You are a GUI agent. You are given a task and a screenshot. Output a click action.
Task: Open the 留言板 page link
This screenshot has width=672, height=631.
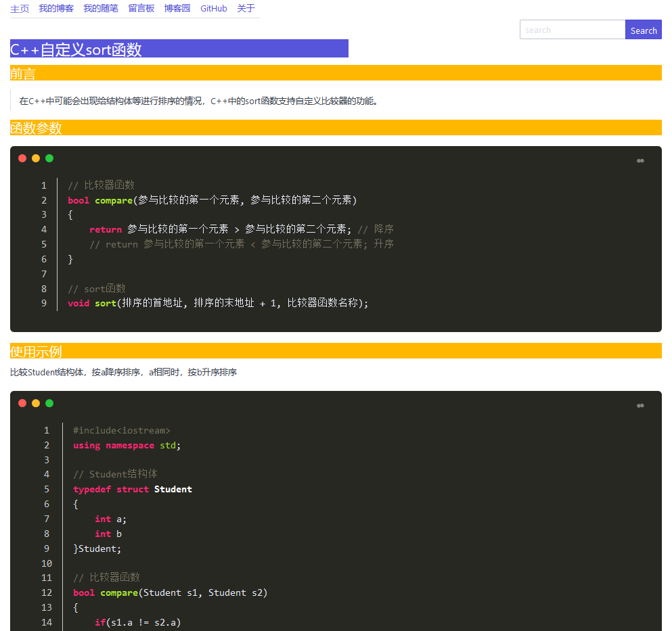click(x=141, y=9)
